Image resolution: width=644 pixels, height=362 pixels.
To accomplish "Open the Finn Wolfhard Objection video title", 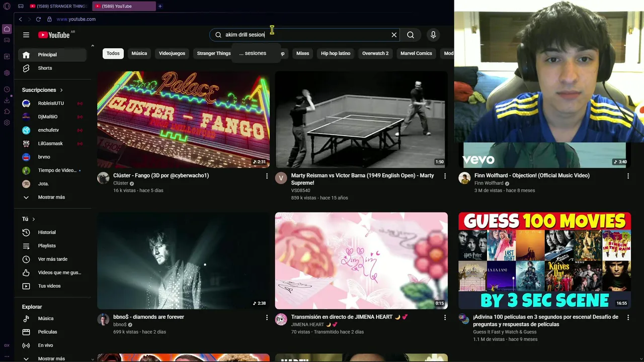I will pos(531,175).
